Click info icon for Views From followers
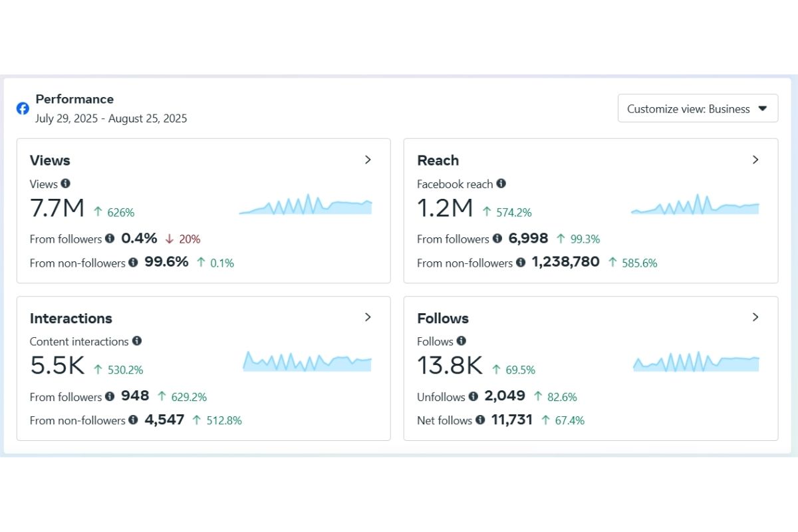 [110, 239]
